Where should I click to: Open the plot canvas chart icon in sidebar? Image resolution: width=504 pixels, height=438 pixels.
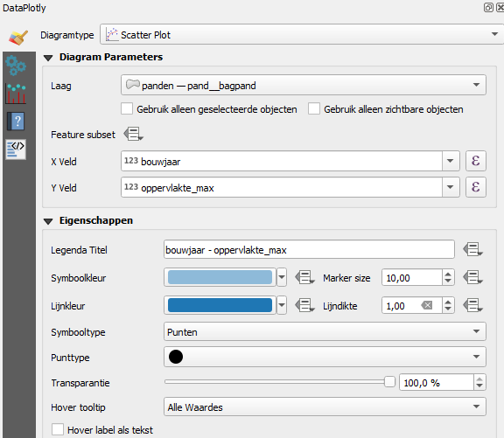pyautogui.click(x=16, y=94)
